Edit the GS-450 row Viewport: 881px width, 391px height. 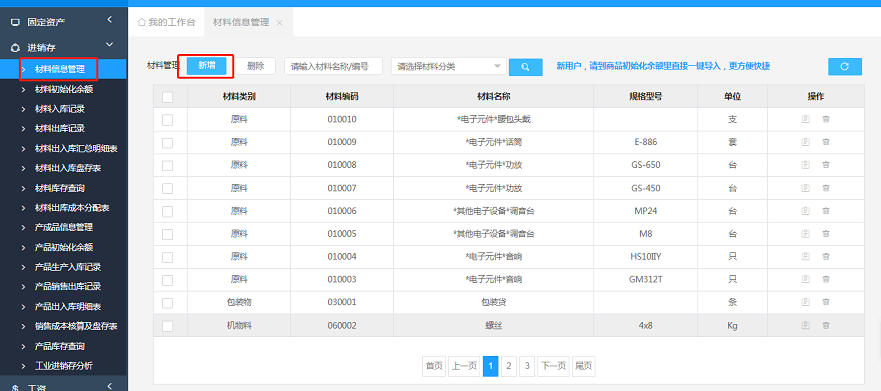[x=805, y=188]
